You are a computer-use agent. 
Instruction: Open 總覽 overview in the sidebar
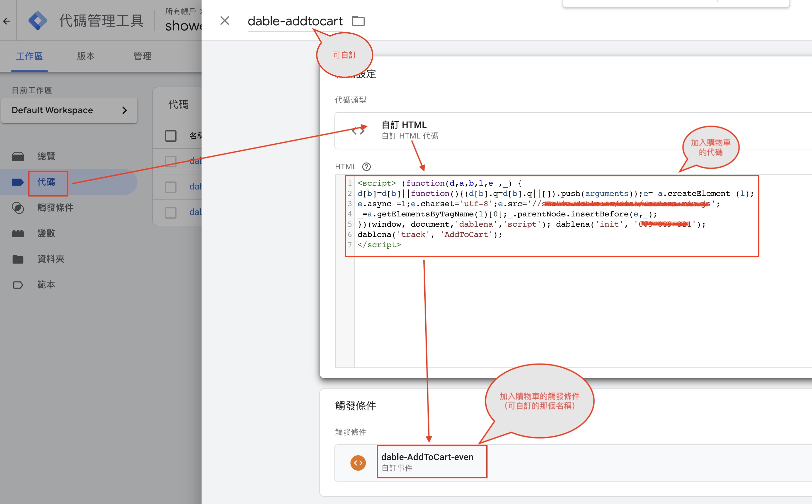pos(46,156)
